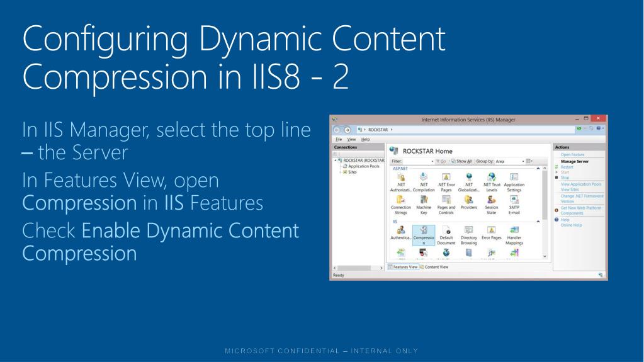Viewport: 644px width, 362px height.
Task: Collapse the ROCKSTAR server tree node
Action: [x=335, y=161]
